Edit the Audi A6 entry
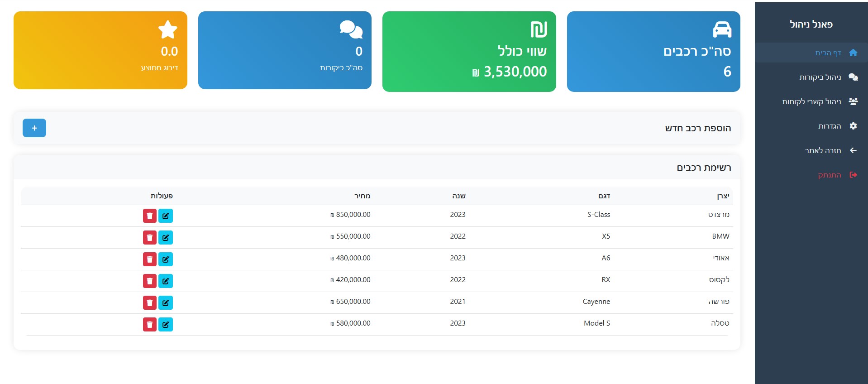The width and height of the screenshot is (868, 384). pyautogui.click(x=166, y=259)
